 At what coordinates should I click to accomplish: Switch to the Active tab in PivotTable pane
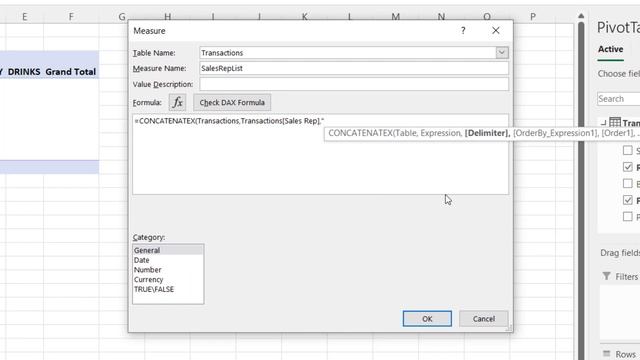point(610,49)
